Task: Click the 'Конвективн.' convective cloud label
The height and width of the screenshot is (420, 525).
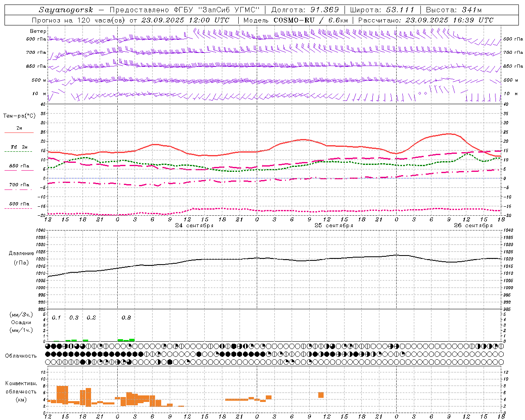Action: [x=21, y=383]
